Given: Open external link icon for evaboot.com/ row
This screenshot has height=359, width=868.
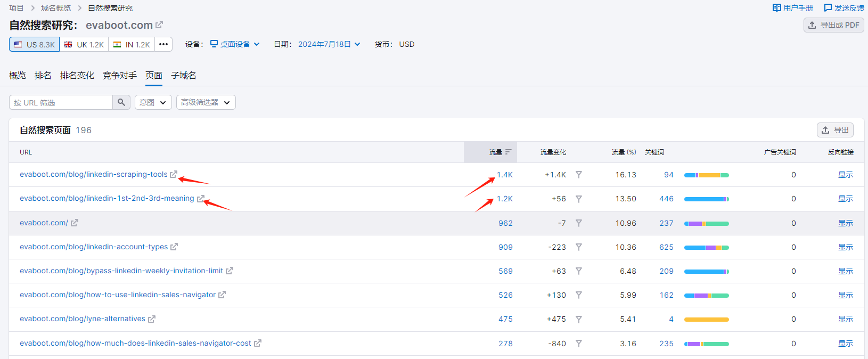Looking at the screenshot, I should coord(75,223).
